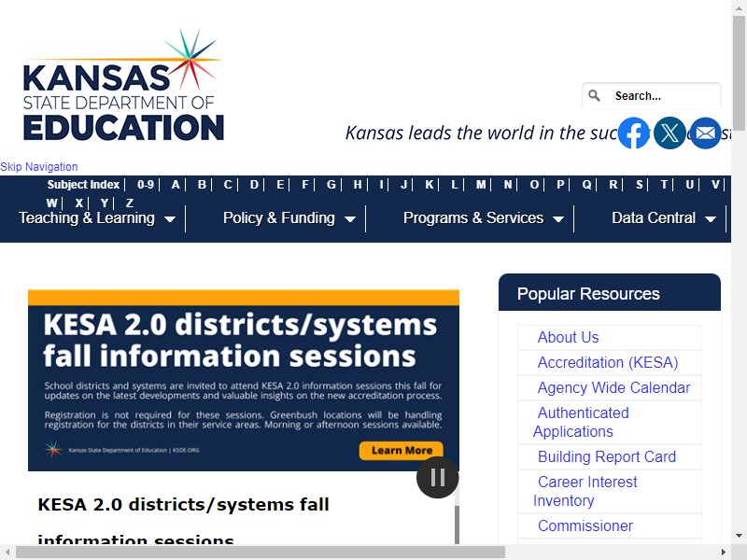Click the Kansas State Department of Education logo

coord(123,85)
